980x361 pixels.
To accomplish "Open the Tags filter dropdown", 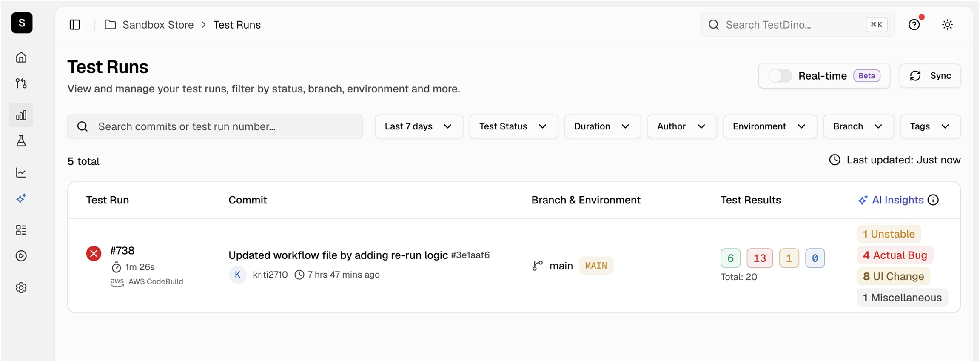I will click(x=931, y=126).
